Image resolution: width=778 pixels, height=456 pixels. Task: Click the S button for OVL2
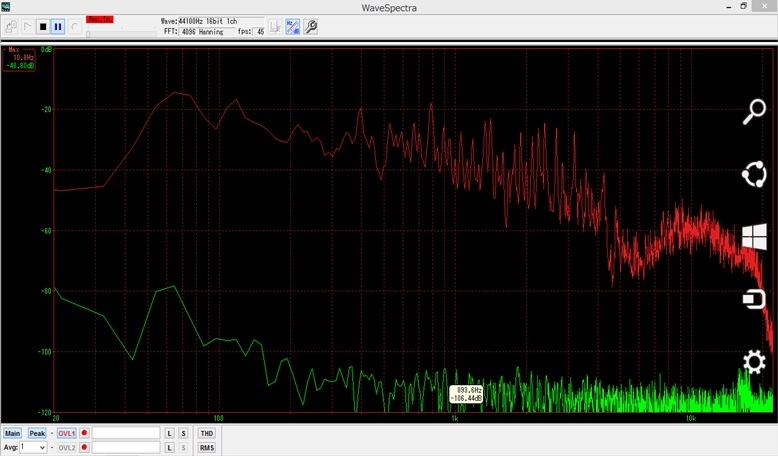(x=183, y=448)
